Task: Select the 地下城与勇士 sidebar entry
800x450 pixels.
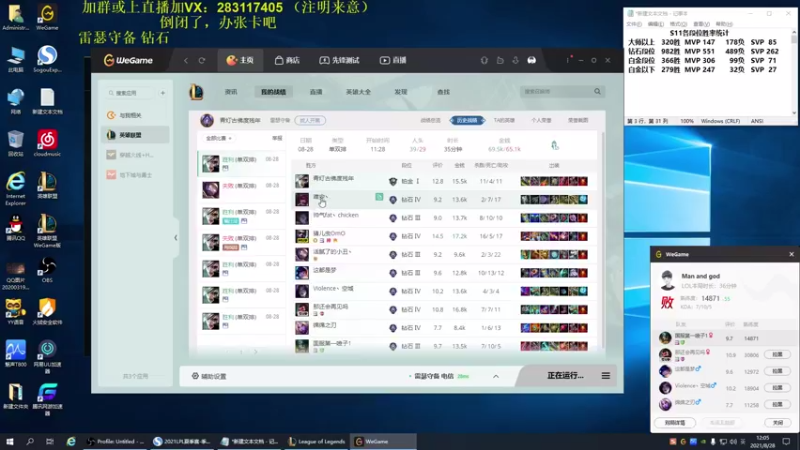Action: [135, 174]
